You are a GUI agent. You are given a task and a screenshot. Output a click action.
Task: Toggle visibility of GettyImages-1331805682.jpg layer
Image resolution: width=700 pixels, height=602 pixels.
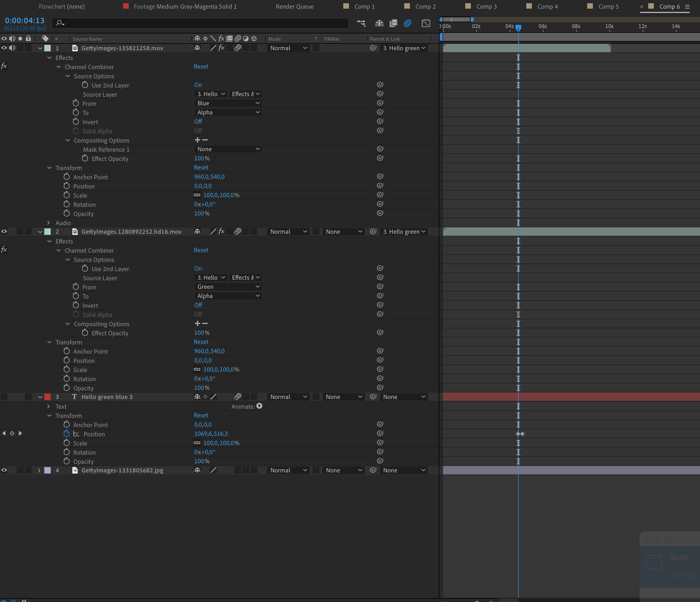(4, 470)
